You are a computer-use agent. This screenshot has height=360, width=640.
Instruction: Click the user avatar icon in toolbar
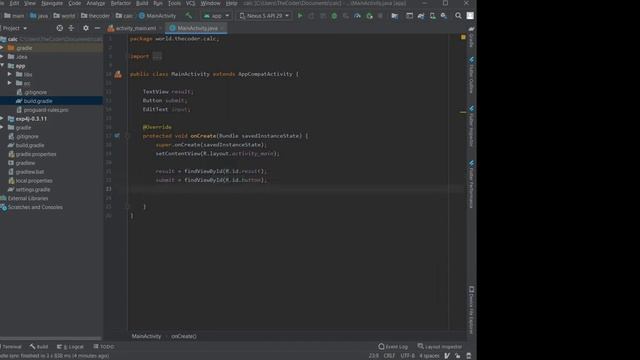[x=470, y=16]
